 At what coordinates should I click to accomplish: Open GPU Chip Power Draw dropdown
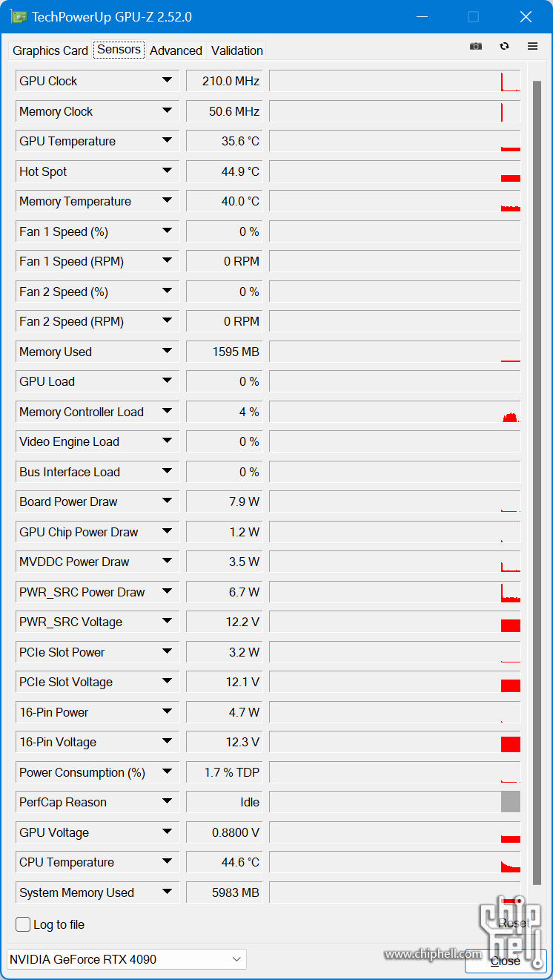coord(167,532)
